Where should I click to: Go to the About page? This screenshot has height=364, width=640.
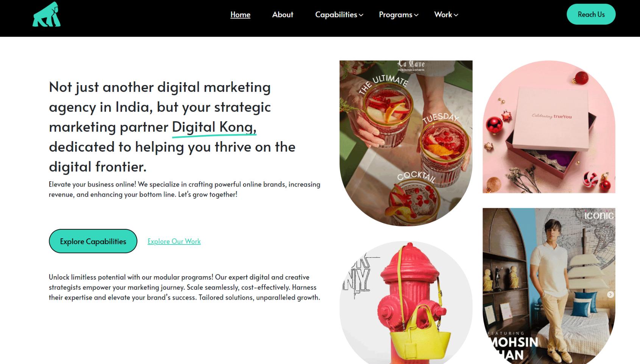[x=283, y=14]
